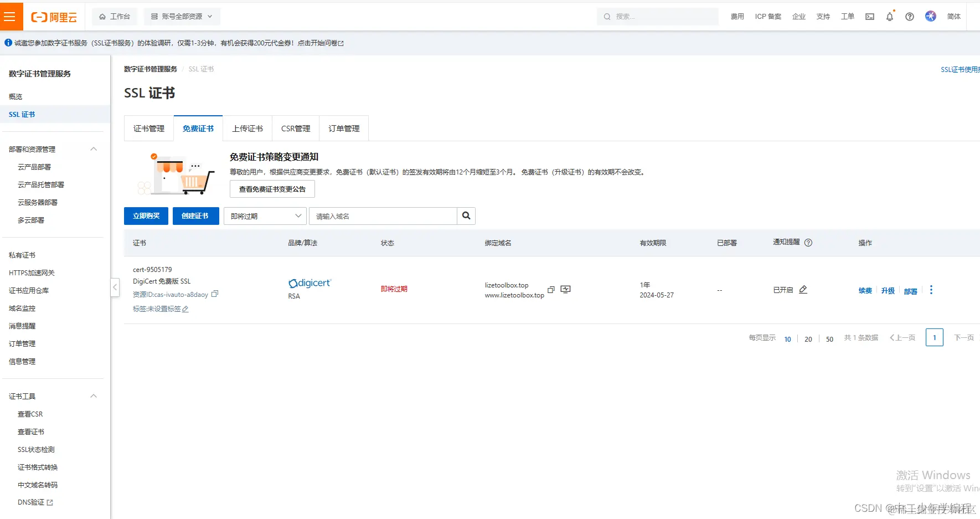Click the domain name input field

pyautogui.click(x=383, y=215)
